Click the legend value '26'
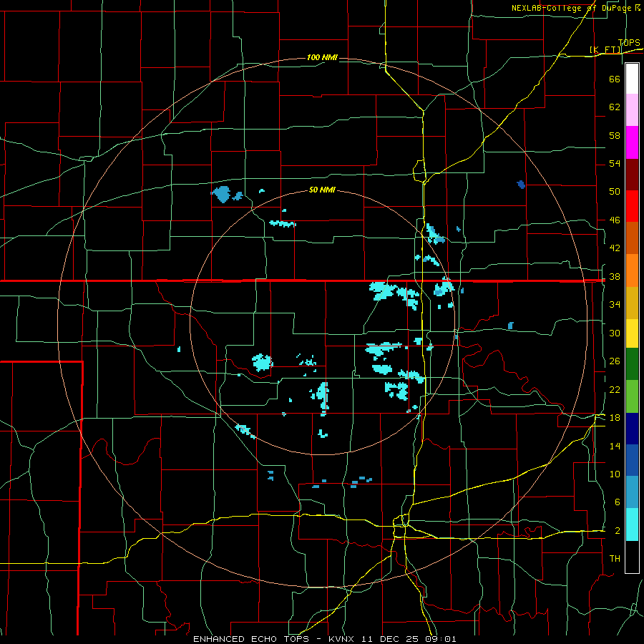The image size is (644, 644). pos(615,361)
